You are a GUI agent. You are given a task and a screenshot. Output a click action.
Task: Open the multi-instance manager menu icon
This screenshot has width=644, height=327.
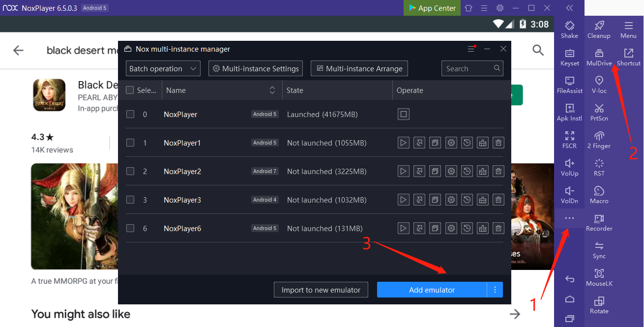471,49
